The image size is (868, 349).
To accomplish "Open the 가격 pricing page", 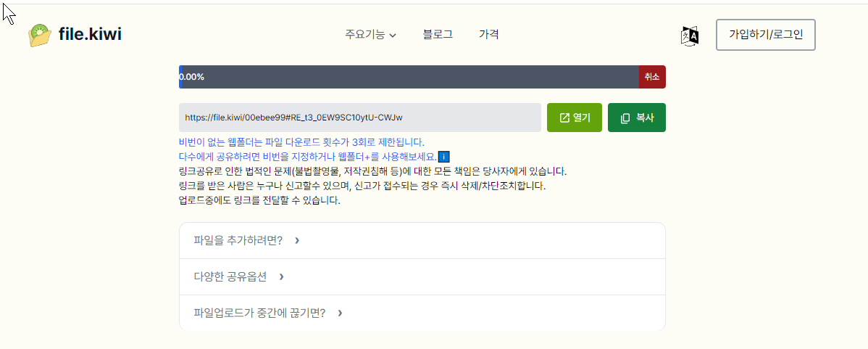I will (489, 34).
